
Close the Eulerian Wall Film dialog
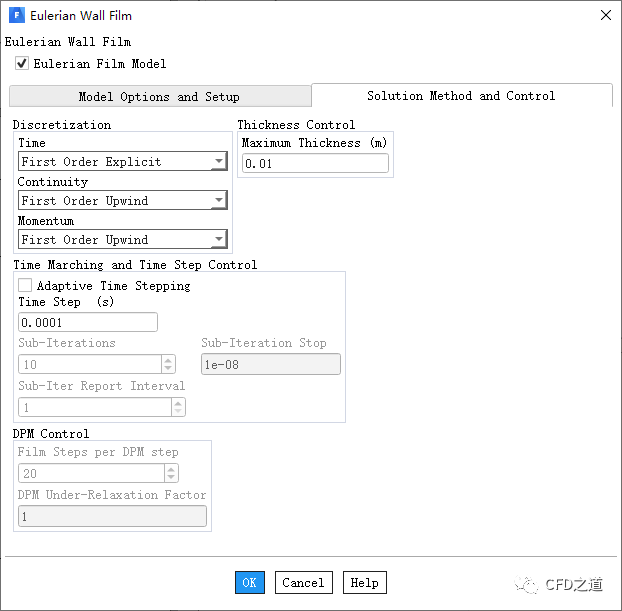(x=605, y=15)
